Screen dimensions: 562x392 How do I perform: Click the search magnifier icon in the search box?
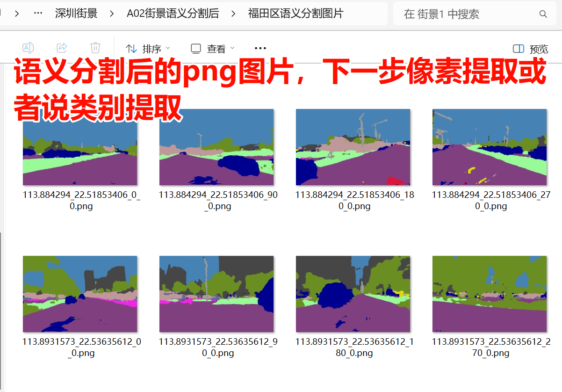(543, 14)
